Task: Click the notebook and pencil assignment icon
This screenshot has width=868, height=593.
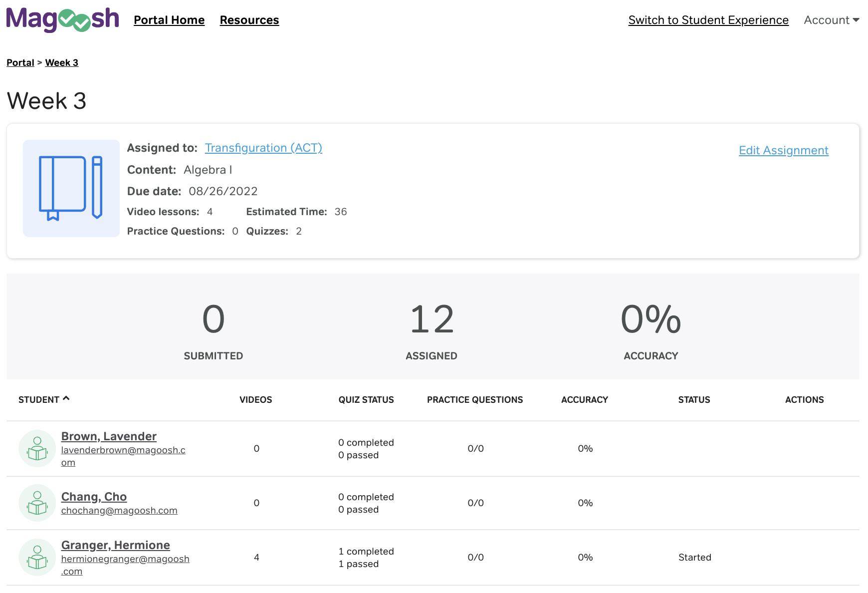Action: tap(71, 188)
